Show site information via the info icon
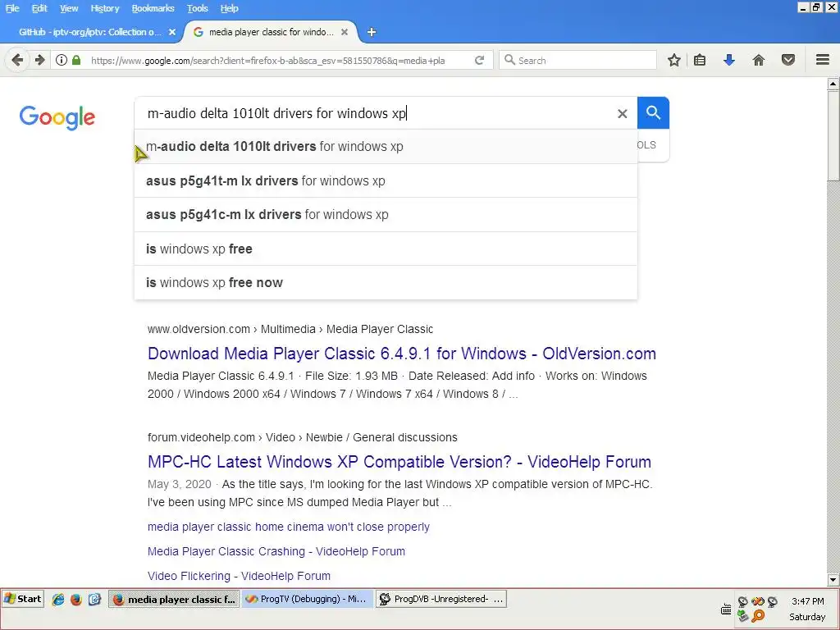This screenshot has width=840, height=630. coord(62,60)
